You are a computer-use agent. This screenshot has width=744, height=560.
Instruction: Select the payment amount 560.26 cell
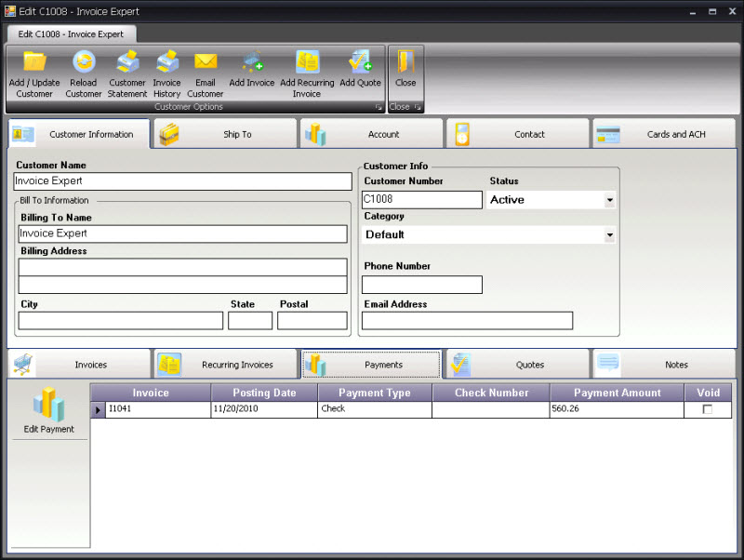point(618,409)
